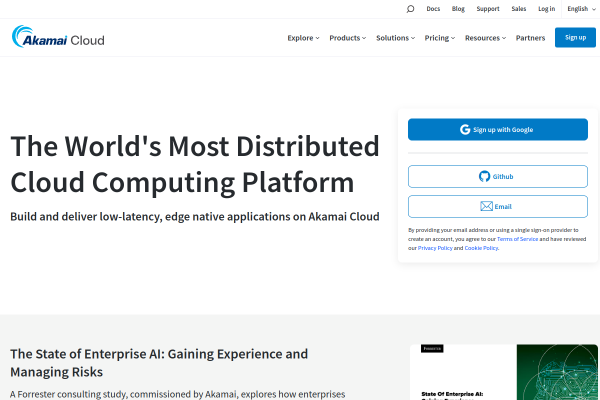Click the World's Most Distributed headline
600x400 pixels.
tap(195, 164)
